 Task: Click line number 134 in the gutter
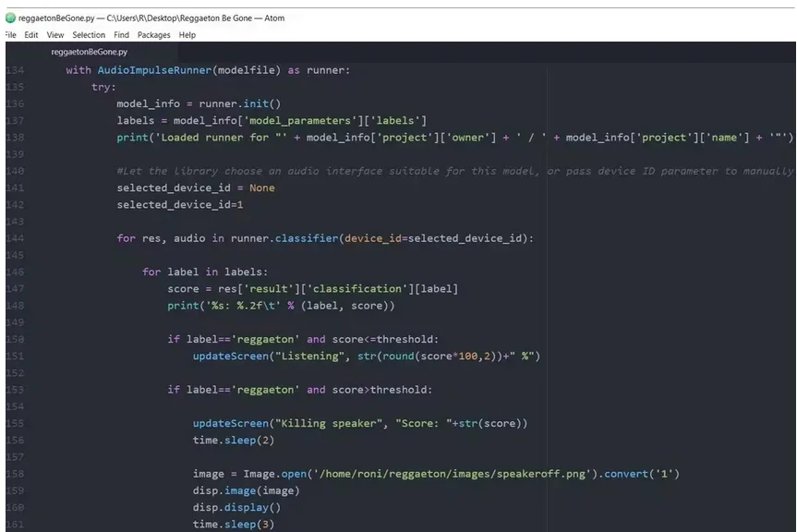point(15,70)
